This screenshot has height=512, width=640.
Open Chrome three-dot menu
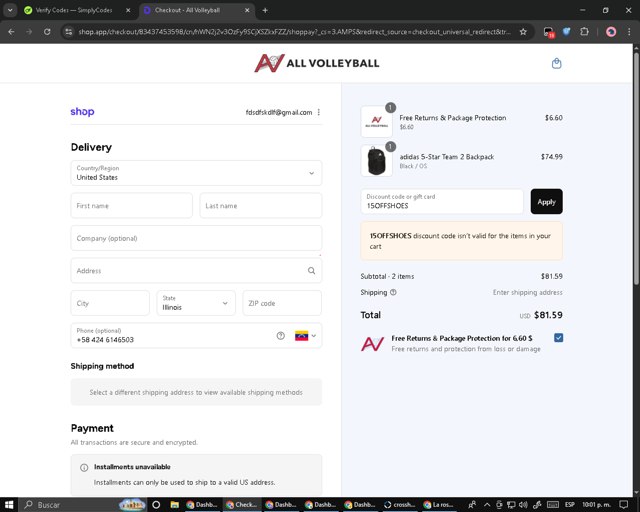click(x=629, y=32)
